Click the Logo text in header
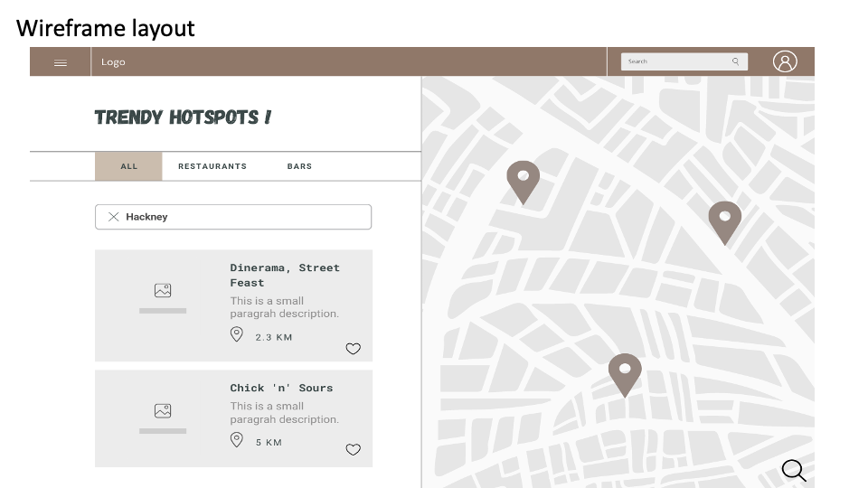This screenshot has height=488, width=868. (x=113, y=62)
